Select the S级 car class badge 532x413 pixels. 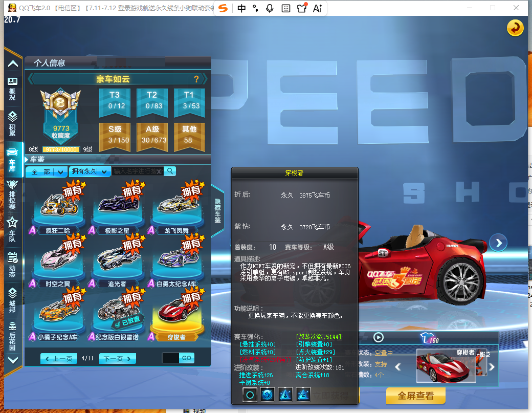click(x=115, y=137)
